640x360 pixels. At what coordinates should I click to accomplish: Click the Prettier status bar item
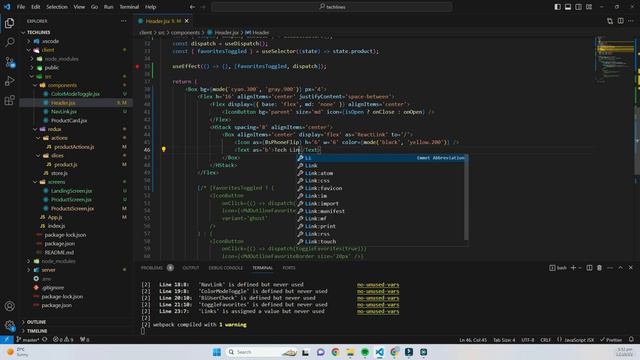click(611, 340)
